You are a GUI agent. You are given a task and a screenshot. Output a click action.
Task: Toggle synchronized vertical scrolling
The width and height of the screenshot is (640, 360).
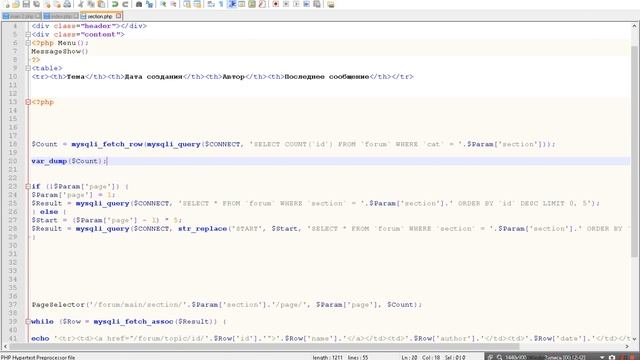point(187,4)
